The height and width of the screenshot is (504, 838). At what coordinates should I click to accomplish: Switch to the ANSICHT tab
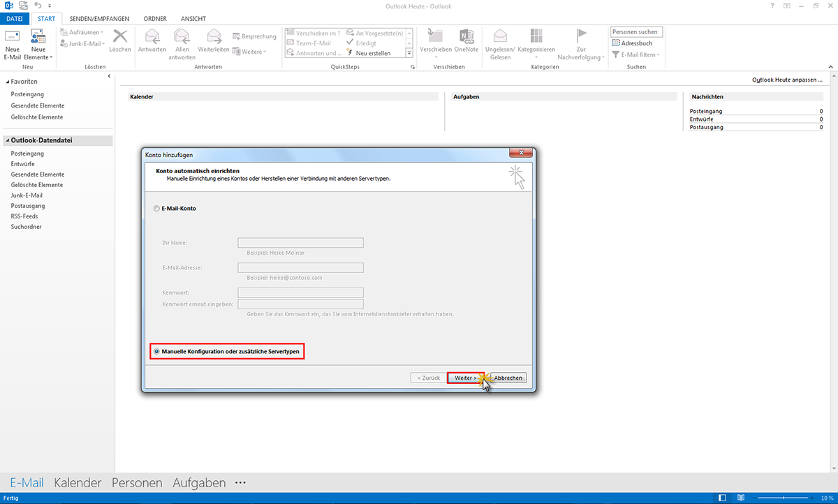coord(193,19)
